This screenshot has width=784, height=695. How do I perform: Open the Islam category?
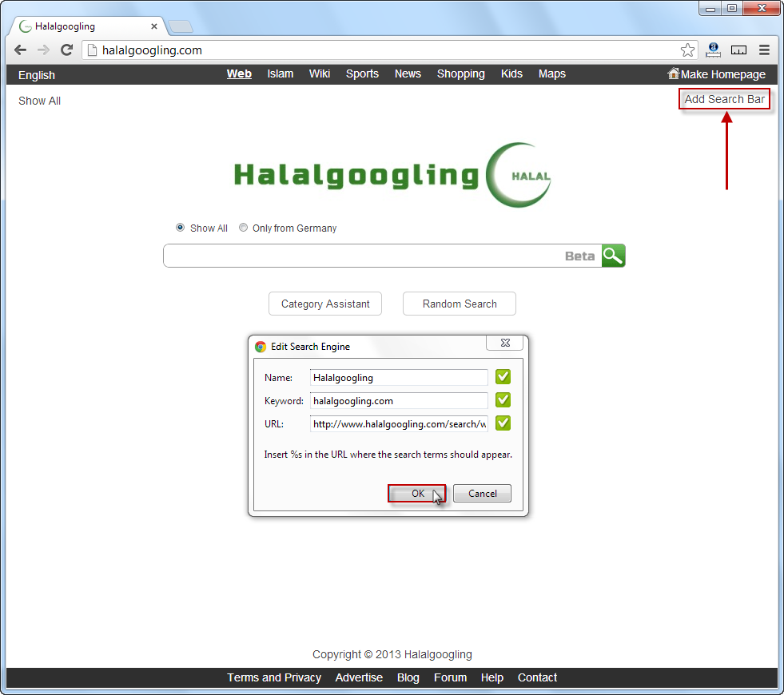coord(280,74)
